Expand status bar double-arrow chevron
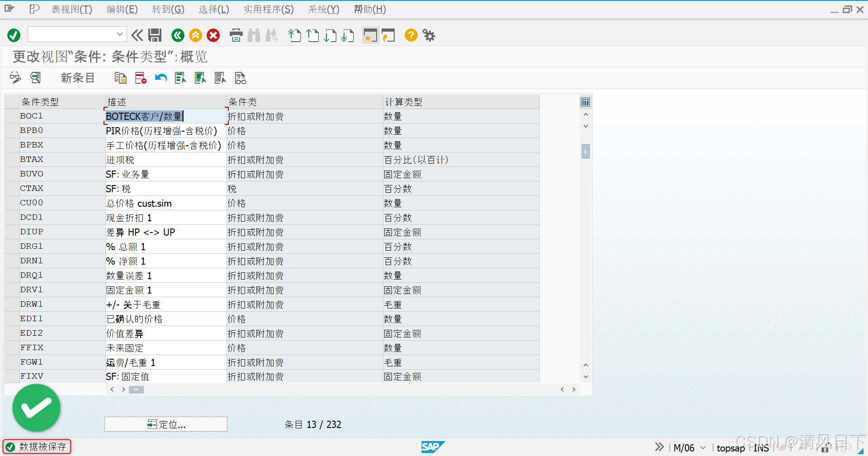Viewport: 868px width, 456px height. (660, 447)
